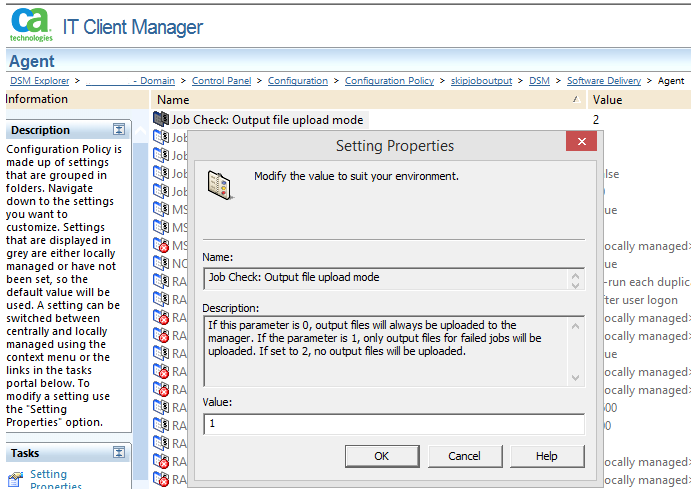Click the sort arrow in the Name column header
The width and height of the screenshot is (691, 493).
tap(574, 100)
